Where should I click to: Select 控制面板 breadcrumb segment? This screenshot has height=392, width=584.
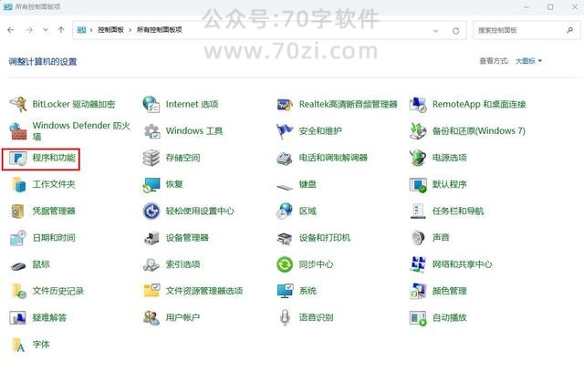point(110,30)
